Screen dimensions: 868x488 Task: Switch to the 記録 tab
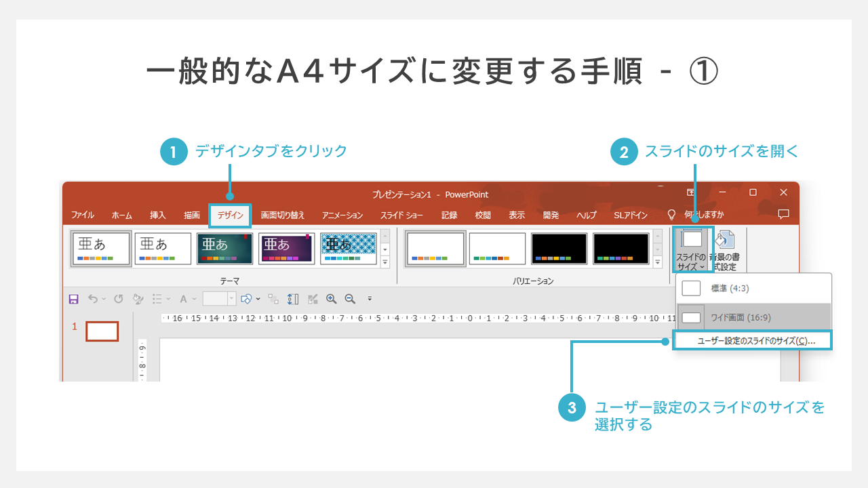pos(450,216)
